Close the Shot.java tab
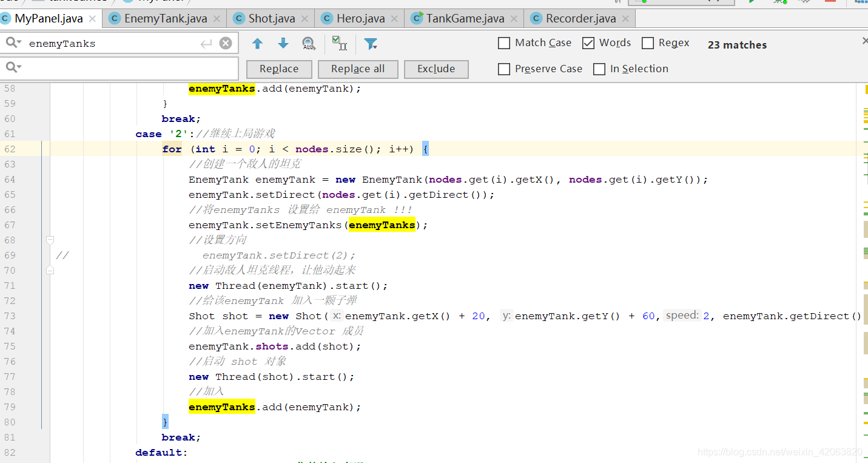This screenshot has width=868, height=463. coord(304,18)
